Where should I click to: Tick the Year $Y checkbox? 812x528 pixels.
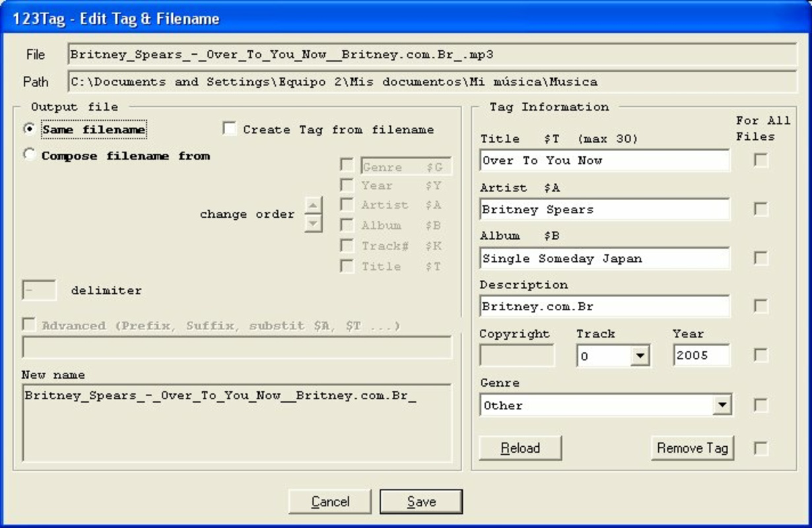(347, 185)
